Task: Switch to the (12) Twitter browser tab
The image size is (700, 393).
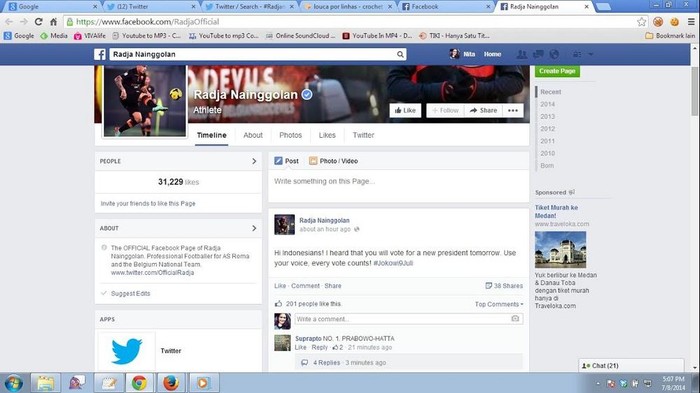Action: pyautogui.click(x=151, y=7)
